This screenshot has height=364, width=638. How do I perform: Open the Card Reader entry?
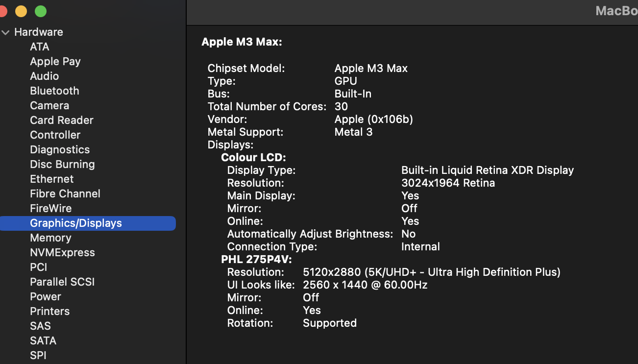(x=62, y=120)
